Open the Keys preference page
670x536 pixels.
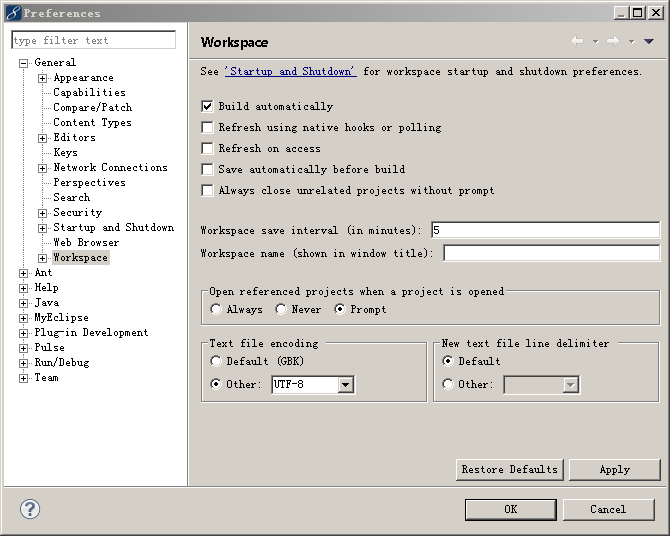click(65, 152)
